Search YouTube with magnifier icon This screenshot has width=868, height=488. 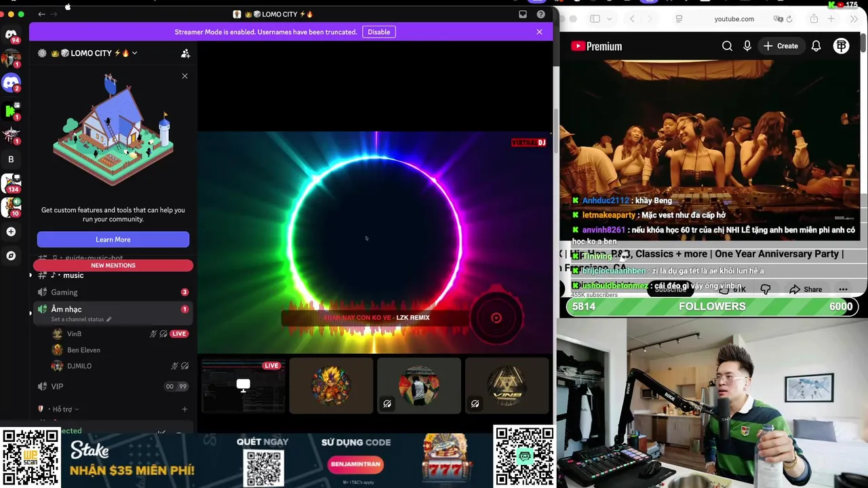(727, 46)
